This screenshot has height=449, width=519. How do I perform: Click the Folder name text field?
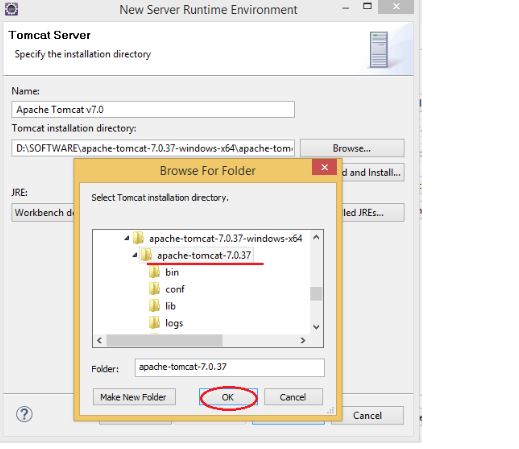tap(229, 367)
